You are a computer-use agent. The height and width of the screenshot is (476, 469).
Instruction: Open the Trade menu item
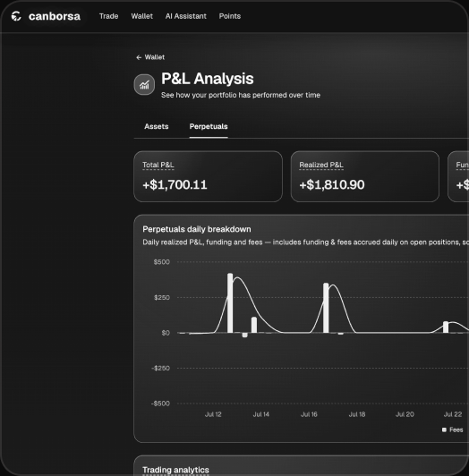108,16
